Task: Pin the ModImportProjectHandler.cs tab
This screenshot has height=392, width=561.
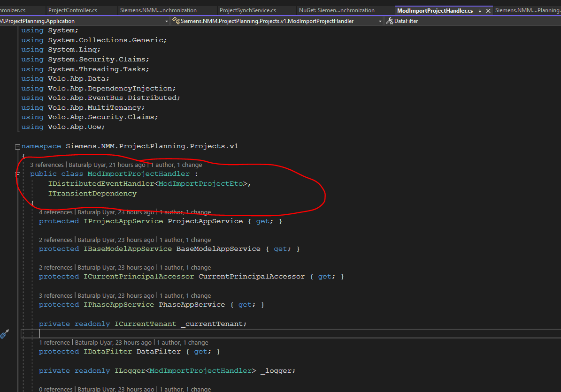Action: pyautogui.click(x=480, y=10)
